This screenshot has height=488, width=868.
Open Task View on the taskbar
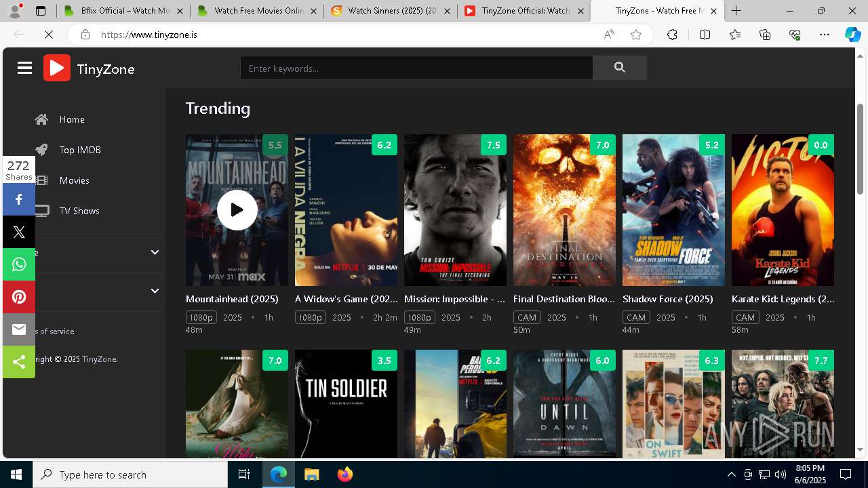point(244,474)
